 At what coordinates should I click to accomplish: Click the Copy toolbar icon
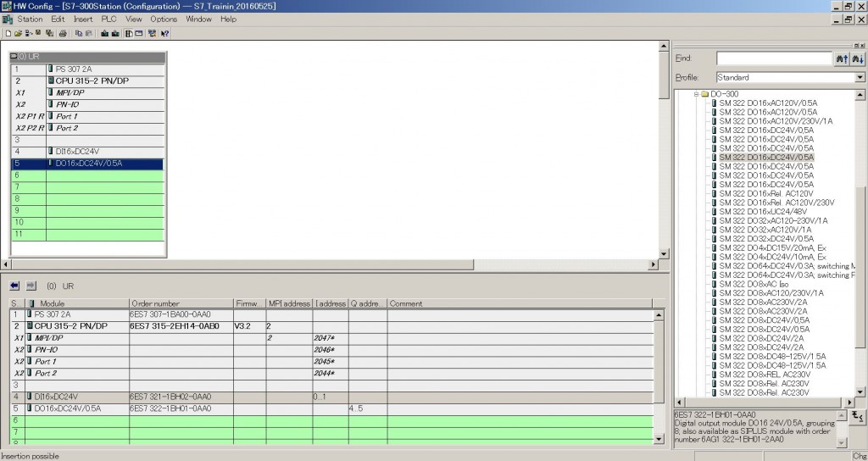pos(79,33)
